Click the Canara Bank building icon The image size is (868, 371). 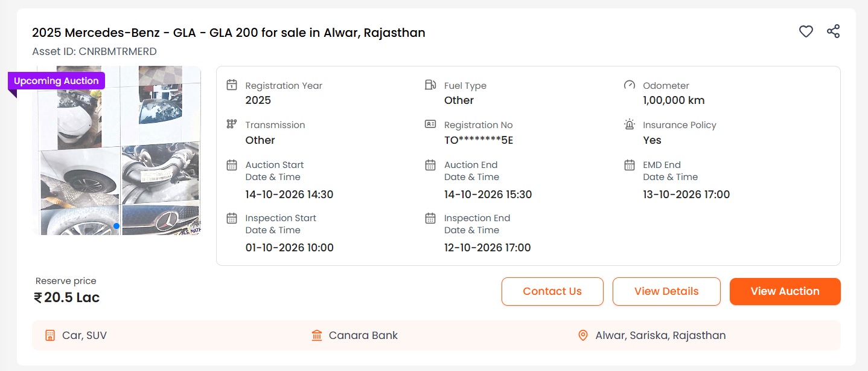click(x=317, y=335)
